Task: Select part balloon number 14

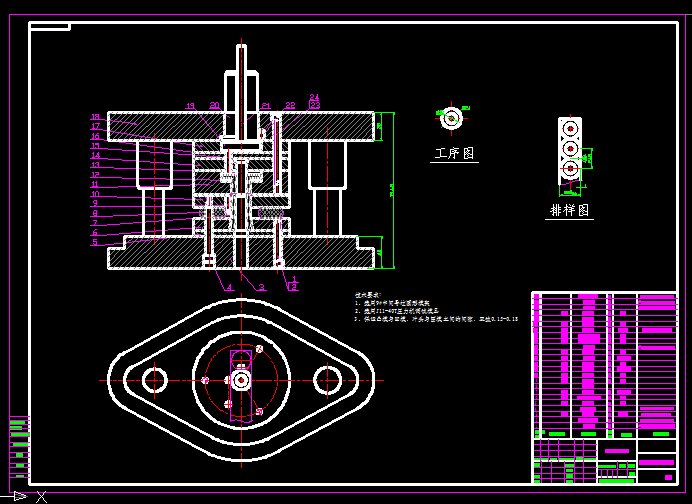Action: coord(95,155)
